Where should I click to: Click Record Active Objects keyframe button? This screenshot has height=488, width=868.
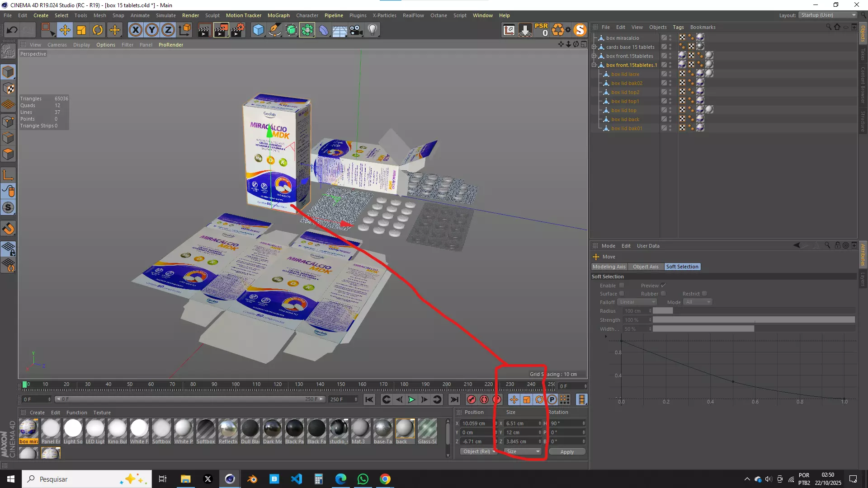[471, 399]
